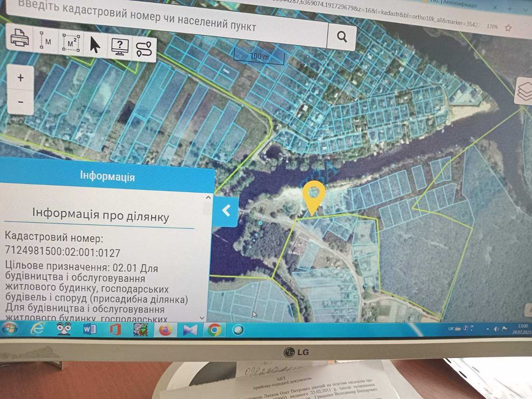The height and width of the screenshot is (399, 532).
Task: Click the 170% zoom level indicator
Action: pos(492,26)
